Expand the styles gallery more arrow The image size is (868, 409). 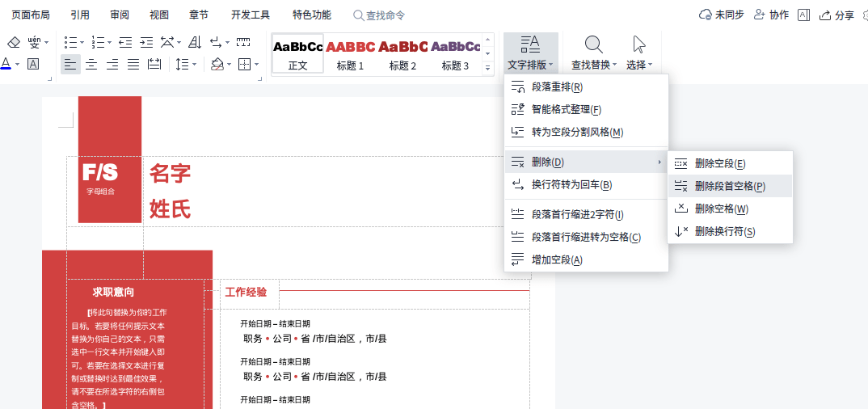point(487,69)
